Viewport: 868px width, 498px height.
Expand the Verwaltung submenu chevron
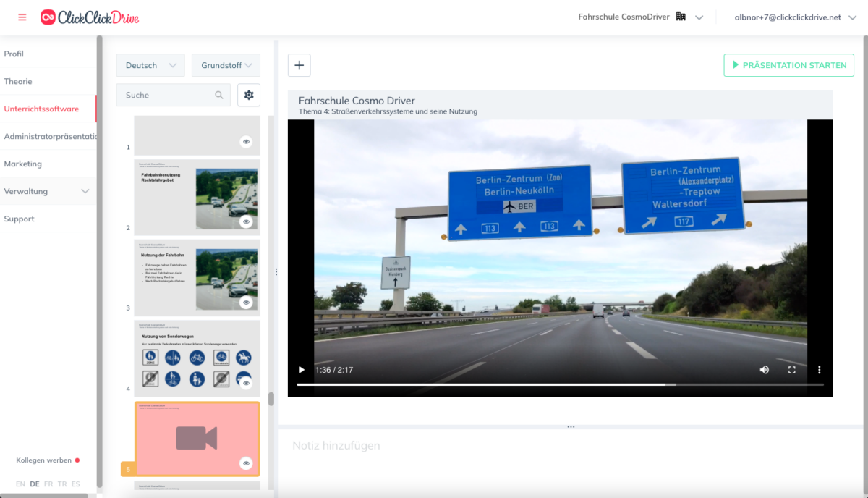pos(85,192)
